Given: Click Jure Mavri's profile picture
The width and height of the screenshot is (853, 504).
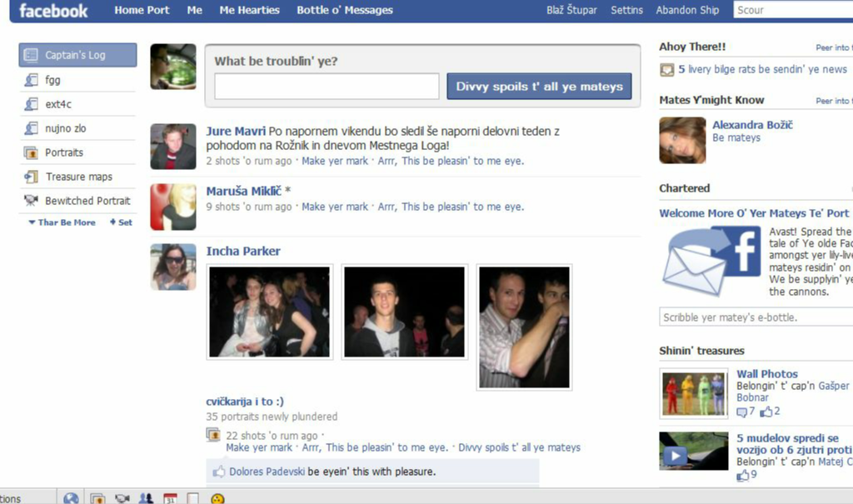Looking at the screenshot, I should pos(173,147).
